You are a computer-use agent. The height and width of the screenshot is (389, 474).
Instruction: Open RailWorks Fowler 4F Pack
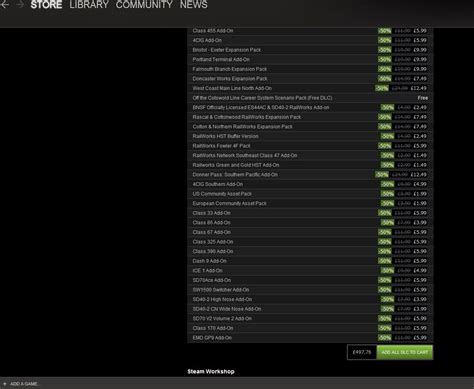point(310,146)
